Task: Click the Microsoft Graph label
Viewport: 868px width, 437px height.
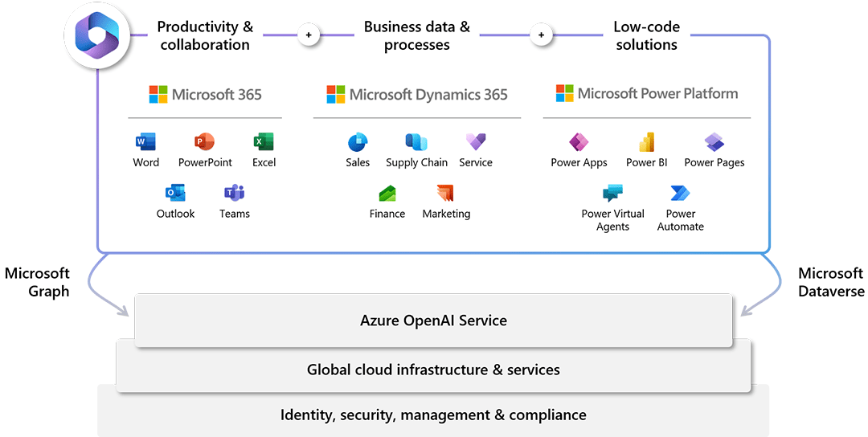Action: coord(37,282)
